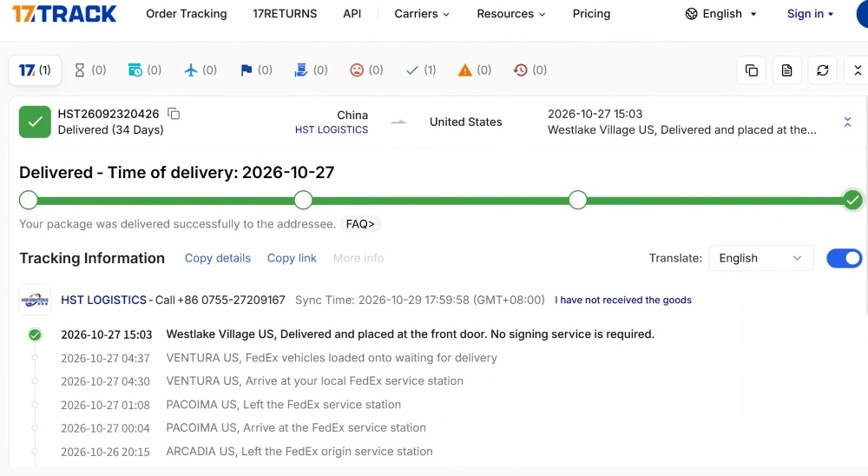Click Copy link

click(x=292, y=258)
